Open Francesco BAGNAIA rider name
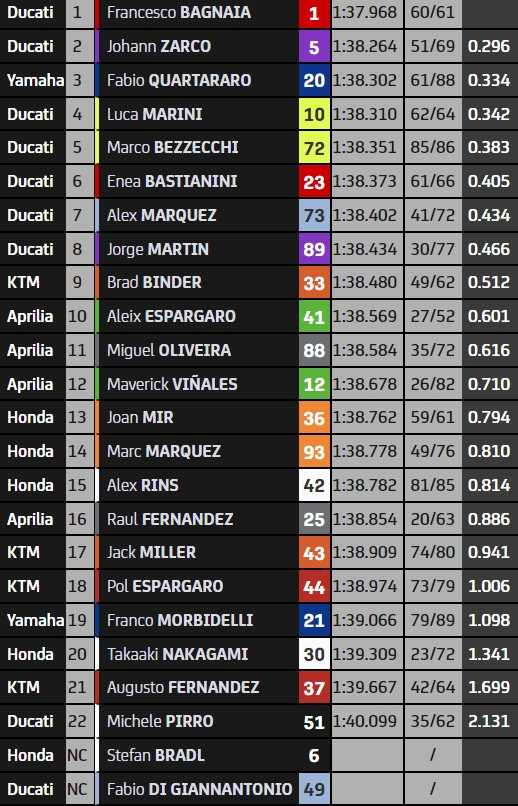 coord(179,12)
